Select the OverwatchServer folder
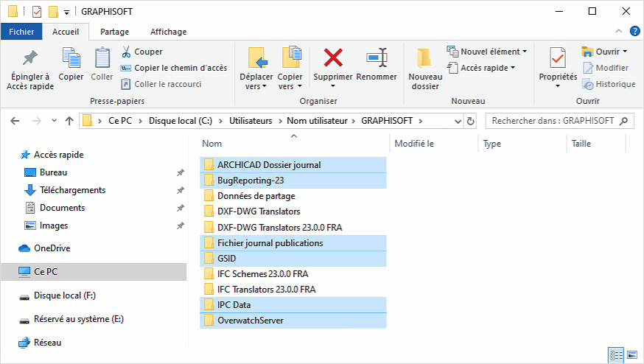 pos(293,321)
